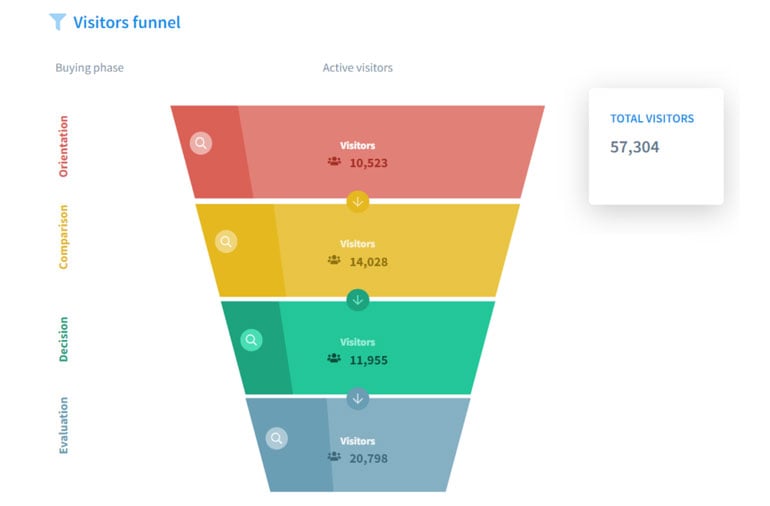
Task: Click the magnifier icon in Orientation stage
Action: [x=201, y=143]
